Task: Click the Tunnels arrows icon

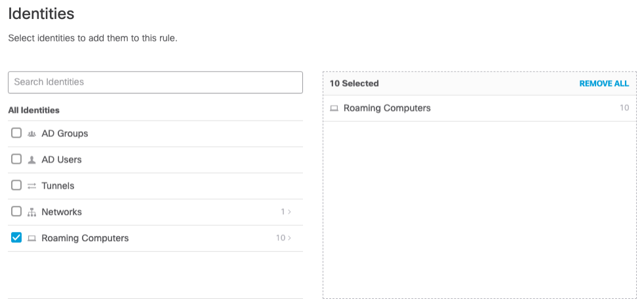Action: [x=31, y=186]
